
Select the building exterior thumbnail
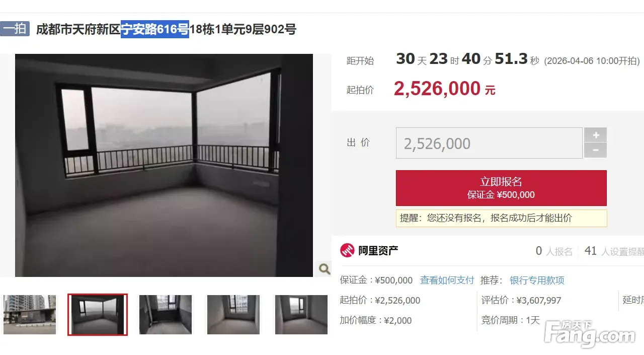30,315
